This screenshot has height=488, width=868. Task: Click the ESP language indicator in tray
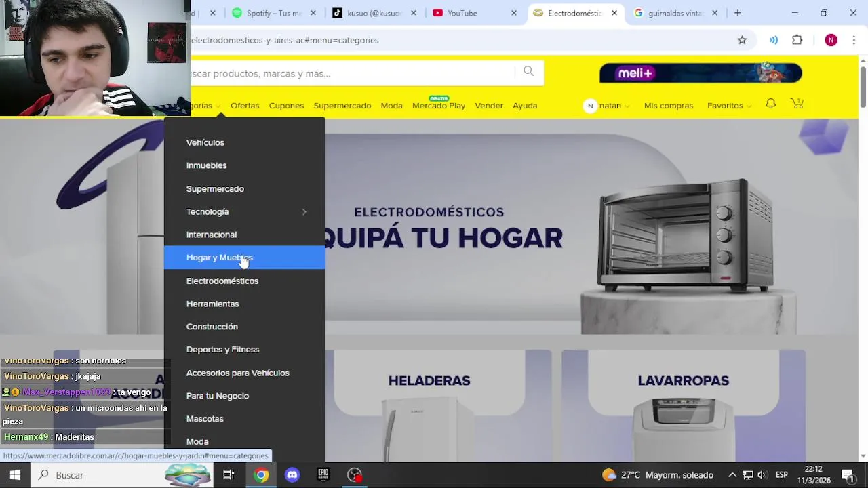coord(781,475)
